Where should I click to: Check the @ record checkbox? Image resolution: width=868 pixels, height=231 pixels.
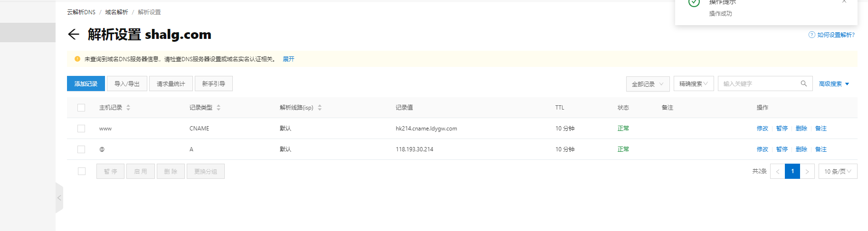[x=81, y=149]
